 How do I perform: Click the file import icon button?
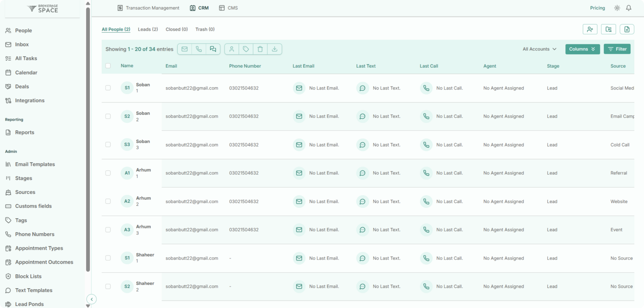tap(627, 29)
